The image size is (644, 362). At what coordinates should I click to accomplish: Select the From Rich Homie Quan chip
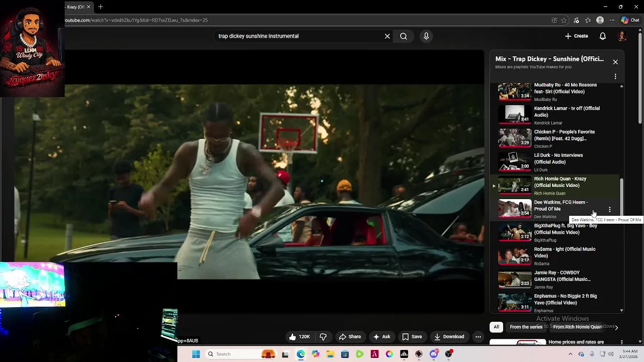[x=577, y=327]
